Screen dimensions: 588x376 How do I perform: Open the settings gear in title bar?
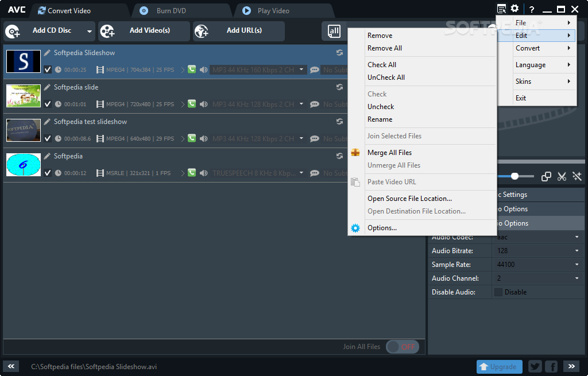click(x=515, y=8)
